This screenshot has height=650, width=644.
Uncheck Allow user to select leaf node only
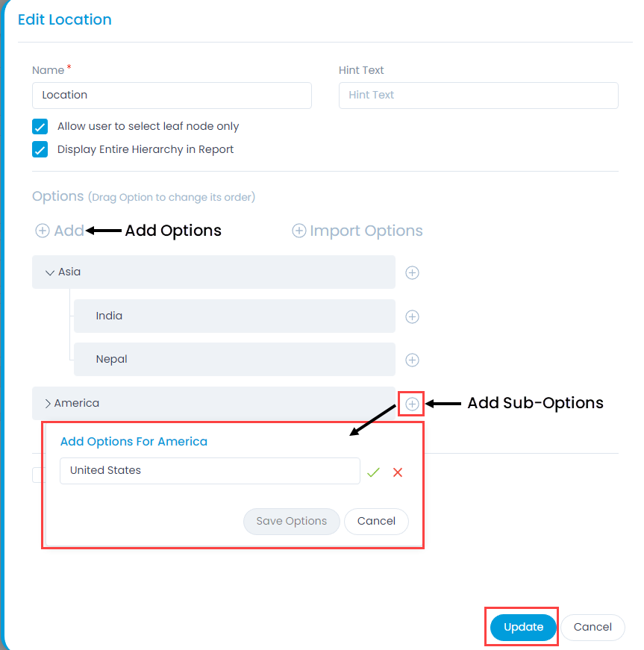[x=40, y=126]
